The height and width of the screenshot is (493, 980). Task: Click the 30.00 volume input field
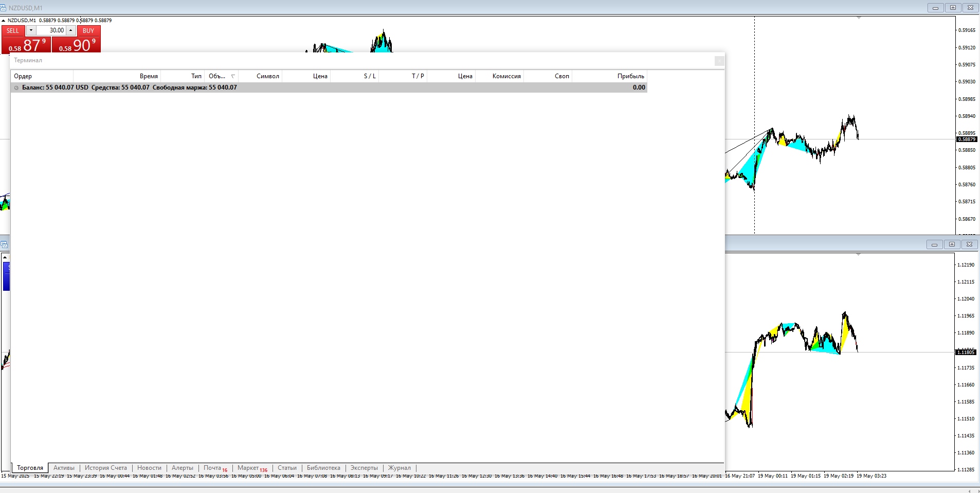point(51,30)
